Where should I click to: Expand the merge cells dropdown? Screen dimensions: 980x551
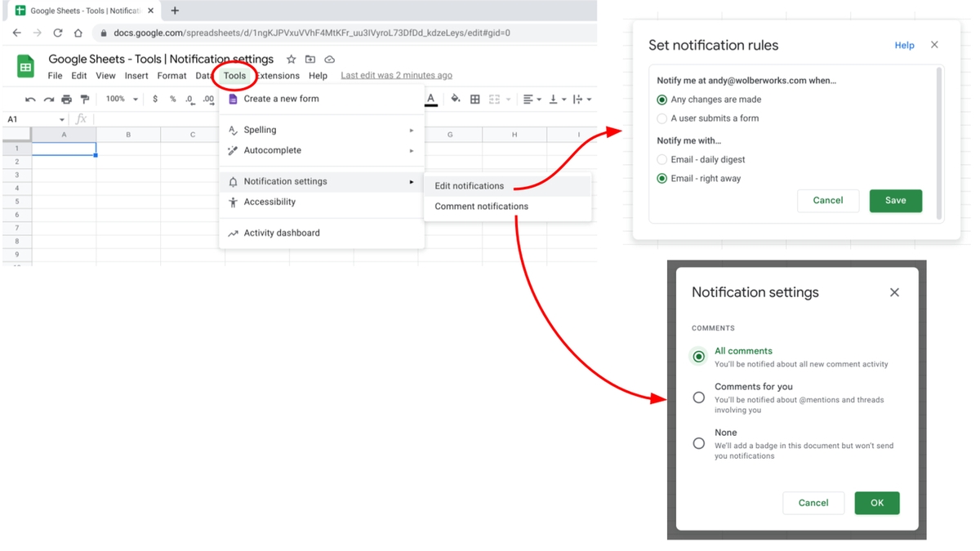(508, 98)
